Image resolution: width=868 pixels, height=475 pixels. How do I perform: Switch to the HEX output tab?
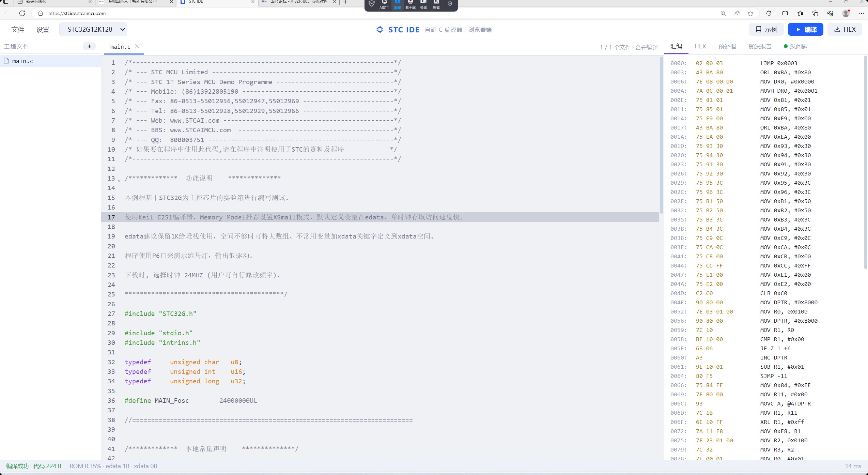pos(700,46)
